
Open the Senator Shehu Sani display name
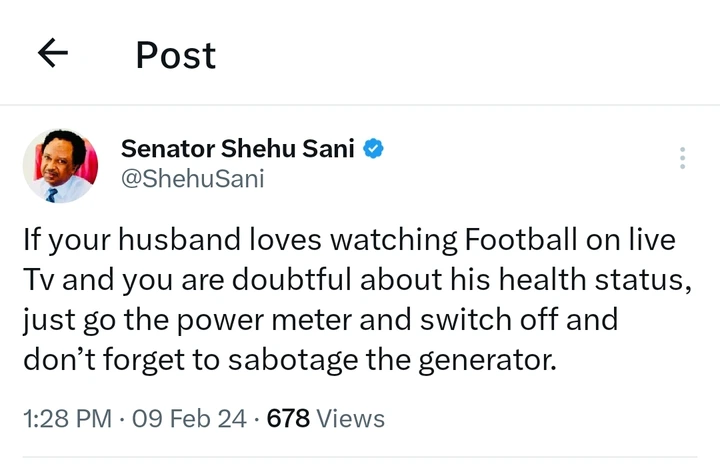coord(237,148)
